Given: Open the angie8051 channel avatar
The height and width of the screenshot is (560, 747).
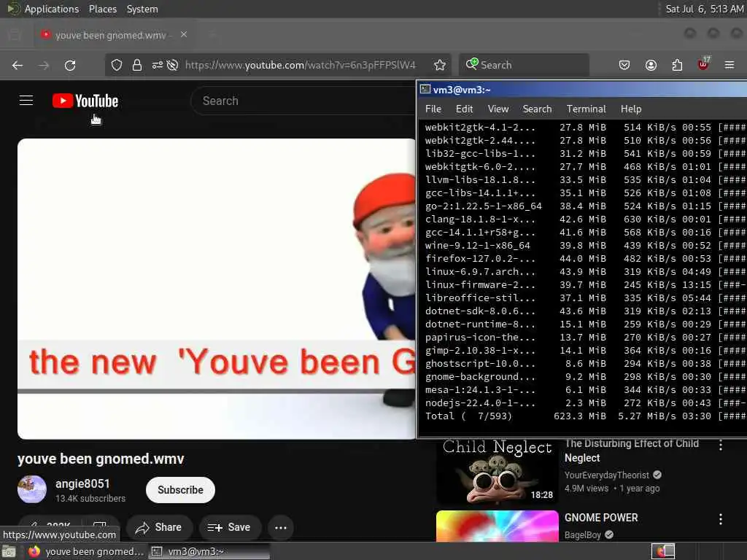Looking at the screenshot, I should [32, 489].
